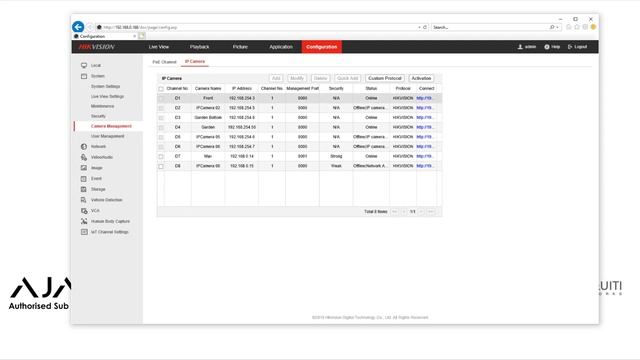The width and height of the screenshot is (640, 360).
Task: Click the Video/Audio icon in sidebar
Action: (84, 157)
